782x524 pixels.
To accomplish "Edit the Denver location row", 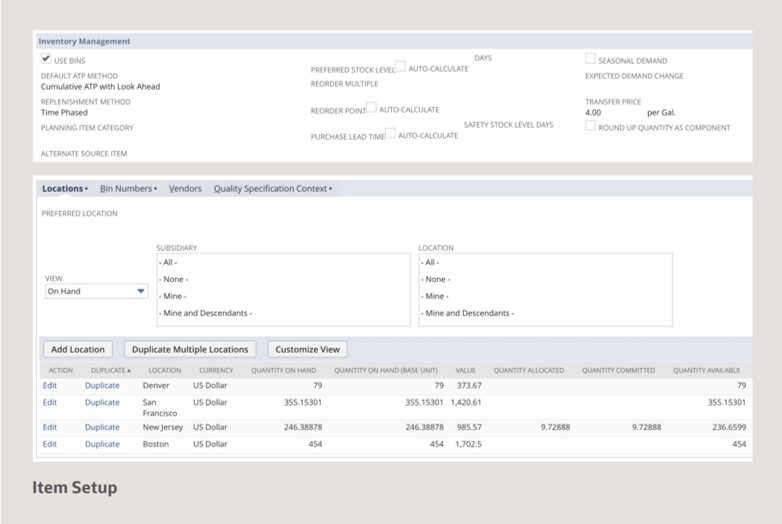I will tap(50, 385).
